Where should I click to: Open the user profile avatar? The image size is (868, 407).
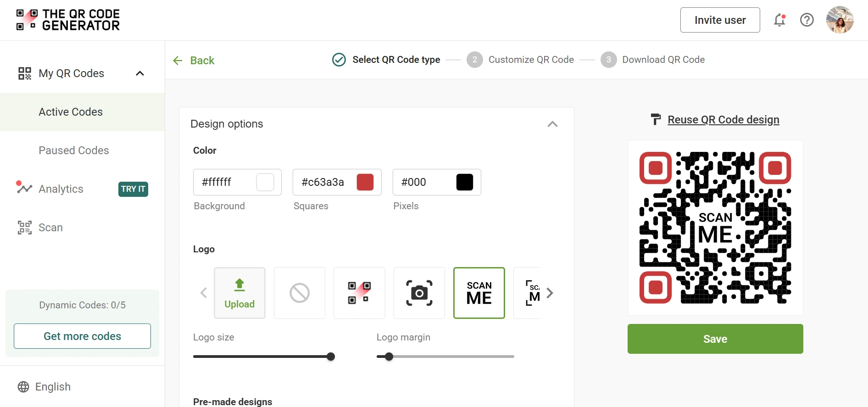840,20
